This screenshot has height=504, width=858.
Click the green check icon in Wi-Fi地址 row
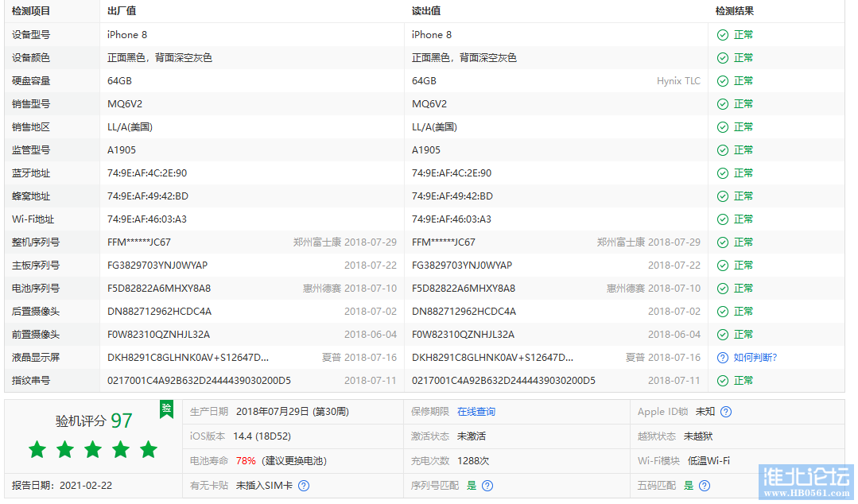[x=722, y=219]
